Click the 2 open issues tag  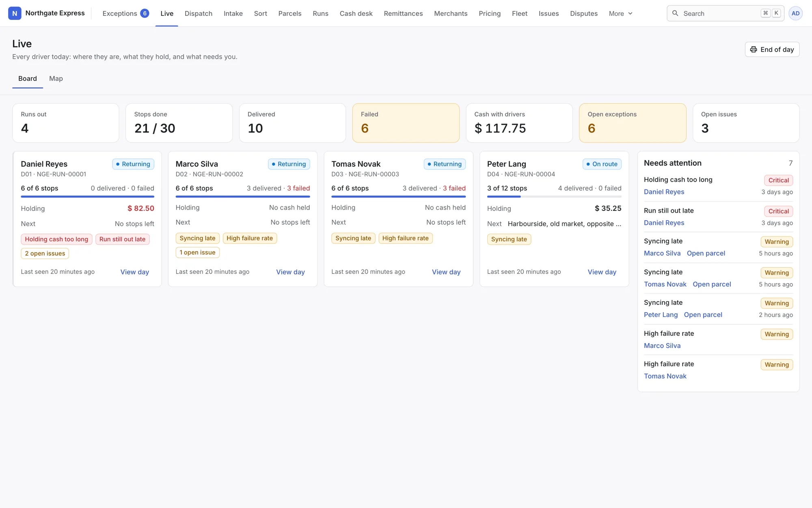coord(45,254)
